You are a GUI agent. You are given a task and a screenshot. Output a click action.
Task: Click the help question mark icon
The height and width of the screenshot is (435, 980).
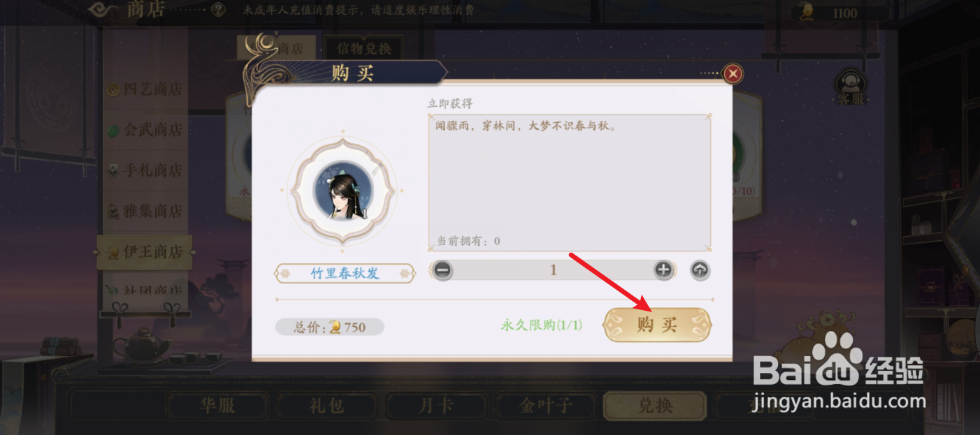click(x=218, y=10)
